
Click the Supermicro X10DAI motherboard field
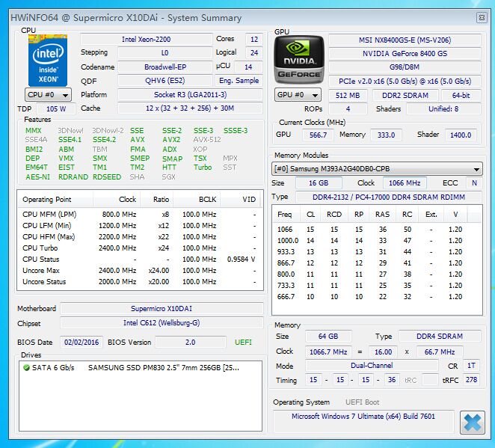pyautogui.click(x=162, y=308)
